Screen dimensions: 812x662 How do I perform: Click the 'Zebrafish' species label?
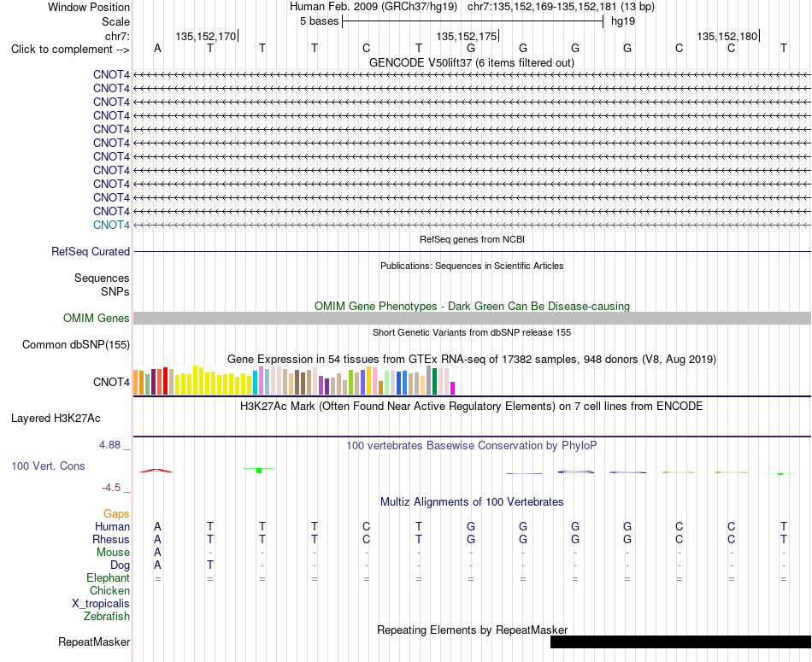coord(107,617)
